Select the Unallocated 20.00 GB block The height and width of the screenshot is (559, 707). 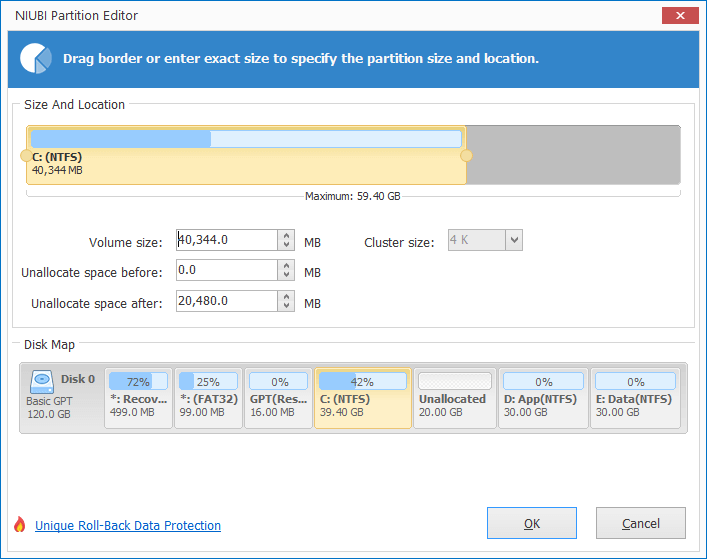(x=454, y=398)
